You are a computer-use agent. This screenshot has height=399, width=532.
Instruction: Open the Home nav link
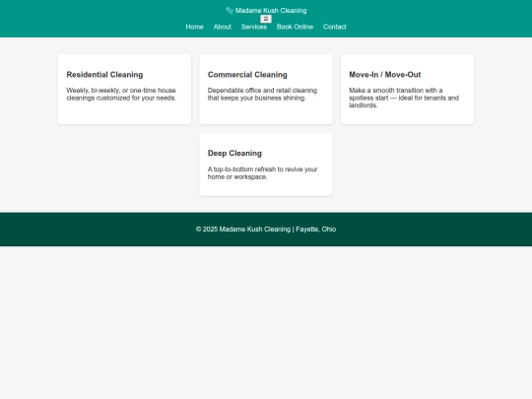pos(194,27)
